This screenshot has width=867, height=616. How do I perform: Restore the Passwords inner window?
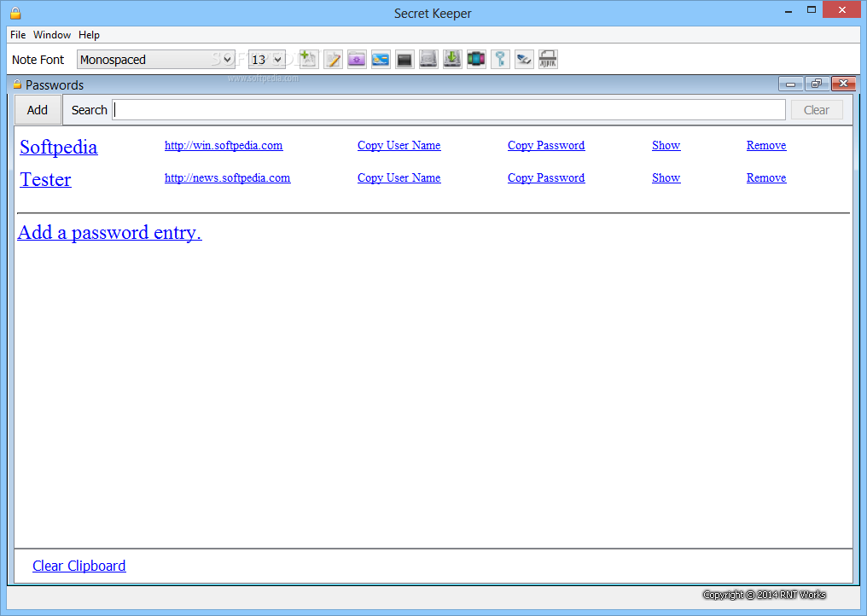817,84
